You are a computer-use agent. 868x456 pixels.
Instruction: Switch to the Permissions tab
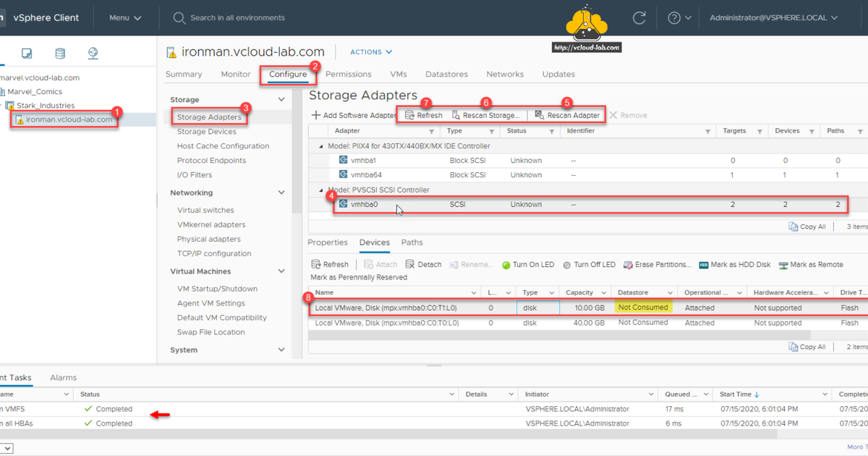click(348, 74)
